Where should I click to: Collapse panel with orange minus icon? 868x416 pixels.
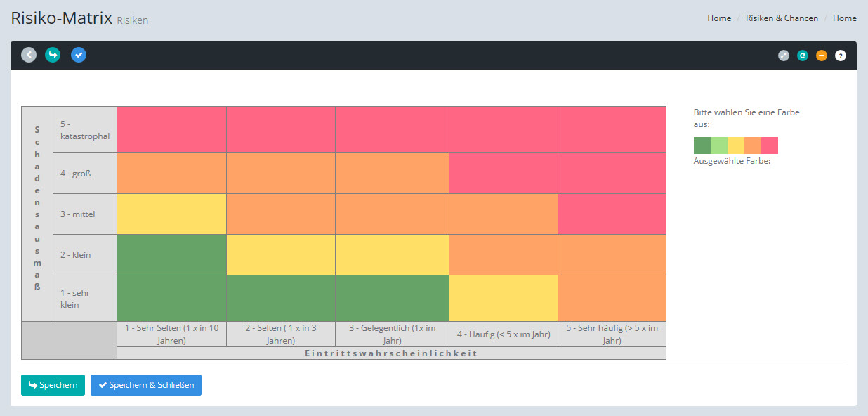822,56
